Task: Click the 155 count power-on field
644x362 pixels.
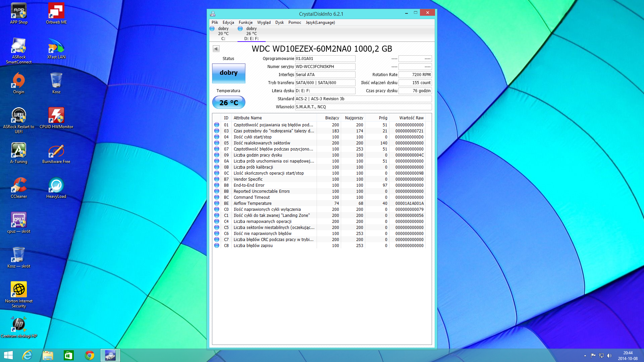Action: (415, 83)
